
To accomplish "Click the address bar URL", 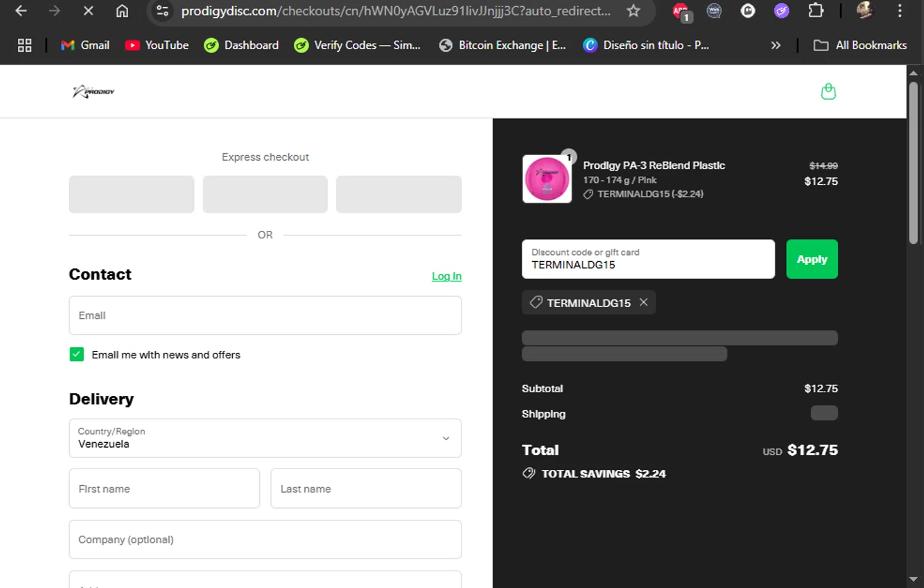I will [395, 11].
